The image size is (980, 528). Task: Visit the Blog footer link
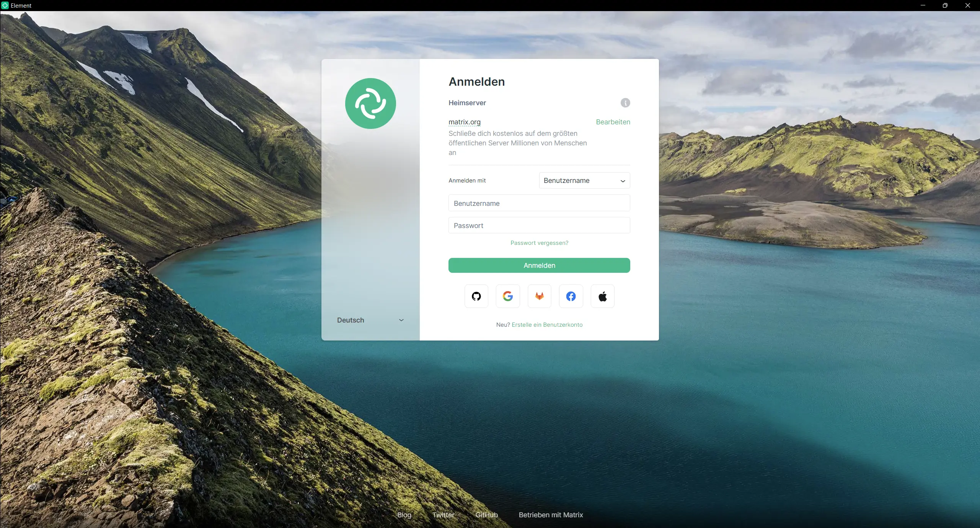[x=404, y=515]
